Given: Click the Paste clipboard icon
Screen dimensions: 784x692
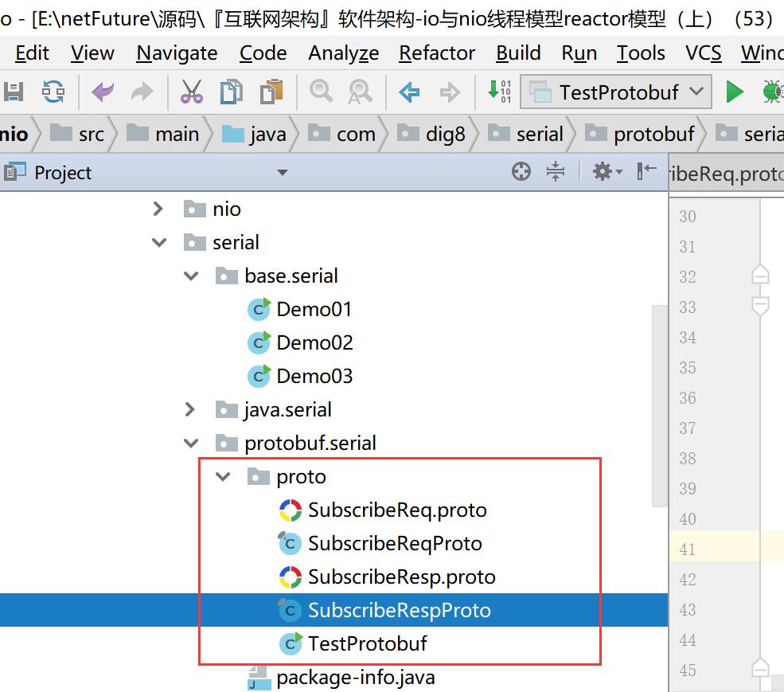Looking at the screenshot, I should click(x=271, y=92).
